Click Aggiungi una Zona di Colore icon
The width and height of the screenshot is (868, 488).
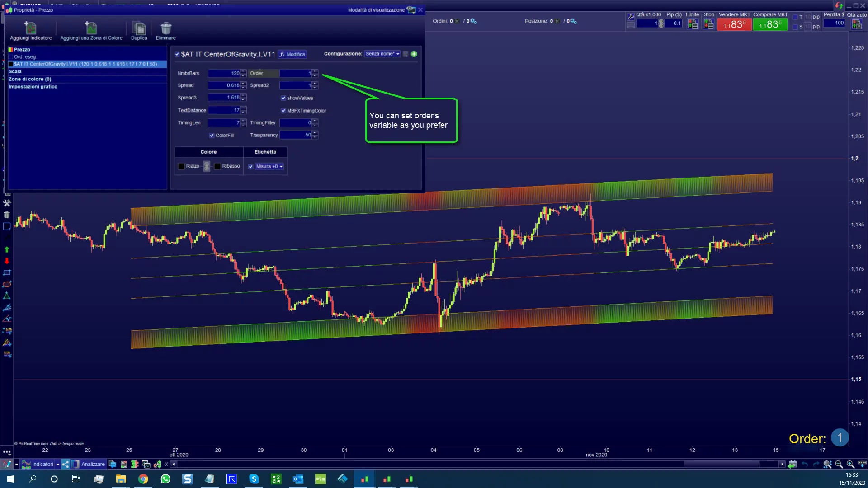[x=91, y=28]
